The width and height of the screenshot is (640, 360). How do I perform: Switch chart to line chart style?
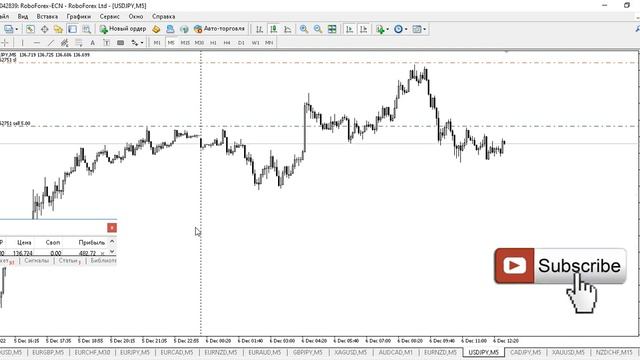click(288, 29)
